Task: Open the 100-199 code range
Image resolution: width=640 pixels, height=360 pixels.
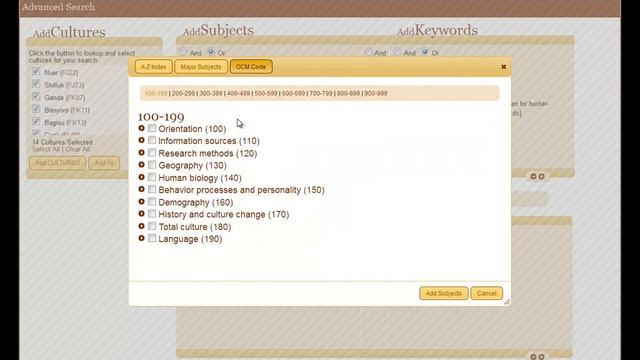Action: tap(156, 93)
